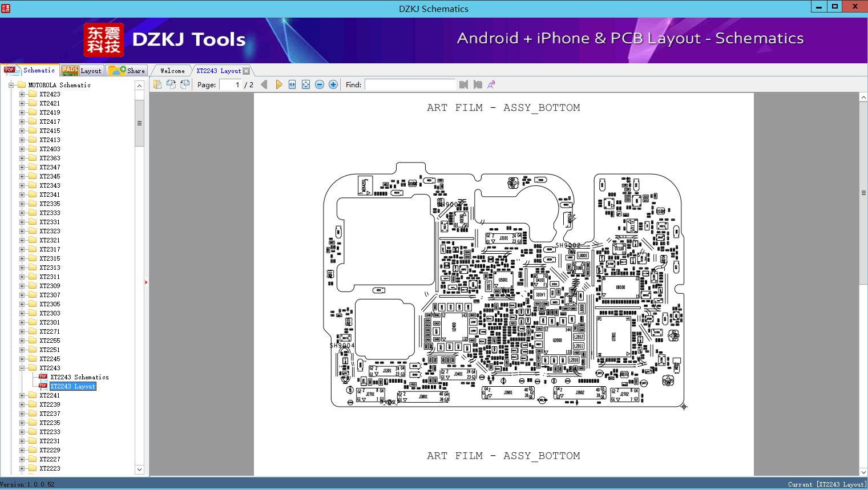Click the app icon in the title bar
Image resolution: width=868 pixels, height=490 pixels.
(6, 8)
